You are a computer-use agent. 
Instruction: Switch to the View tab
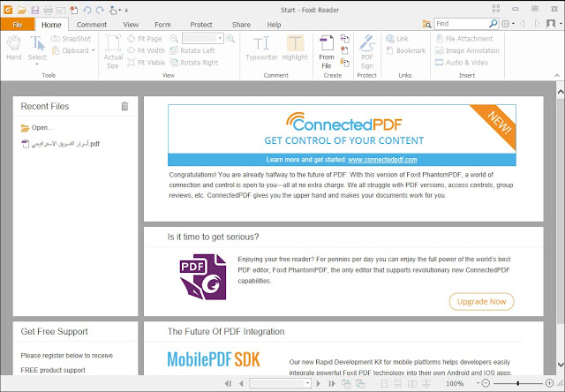coord(131,25)
